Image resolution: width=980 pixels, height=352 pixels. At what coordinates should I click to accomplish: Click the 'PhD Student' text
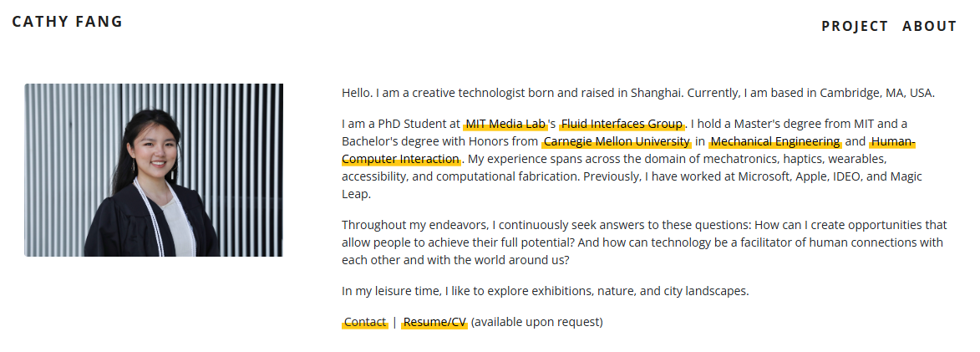point(409,125)
